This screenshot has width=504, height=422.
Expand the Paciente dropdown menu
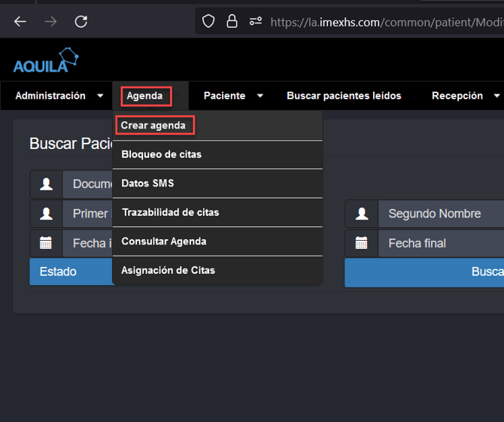pos(233,96)
